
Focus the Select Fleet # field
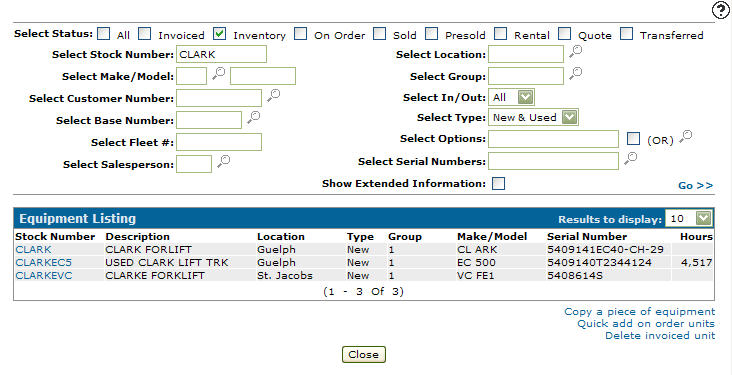[x=219, y=142]
